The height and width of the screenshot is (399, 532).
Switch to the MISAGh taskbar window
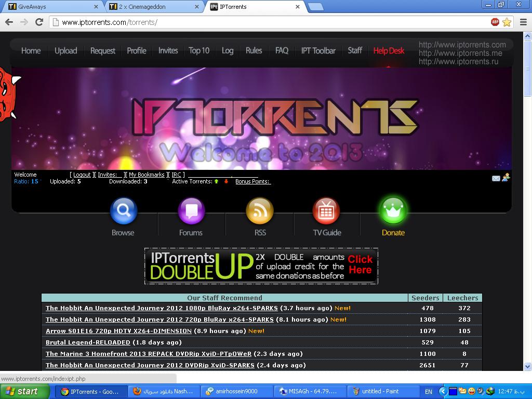[310, 392]
